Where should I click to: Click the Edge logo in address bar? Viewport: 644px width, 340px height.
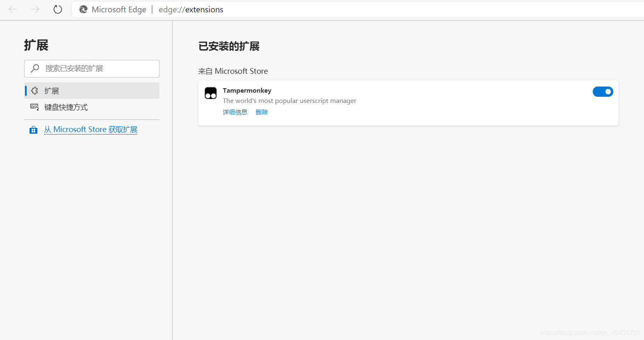[x=83, y=9]
